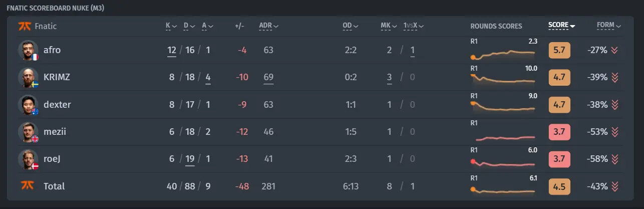Expand the MK column sort arrow
Screen dimensions: 644x209
389,26
